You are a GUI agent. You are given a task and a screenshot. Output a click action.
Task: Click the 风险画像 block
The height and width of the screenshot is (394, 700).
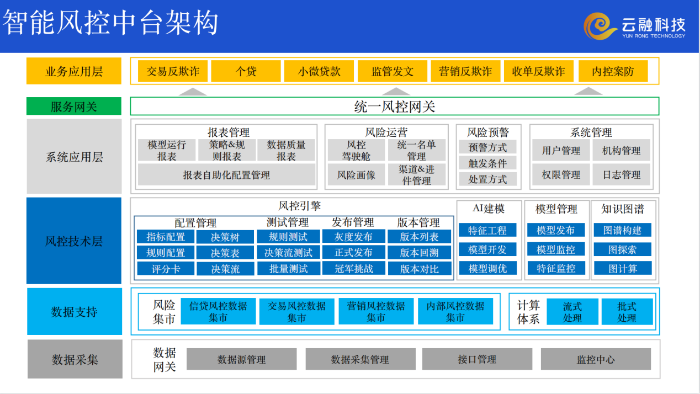pyautogui.click(x=356, y=175)
